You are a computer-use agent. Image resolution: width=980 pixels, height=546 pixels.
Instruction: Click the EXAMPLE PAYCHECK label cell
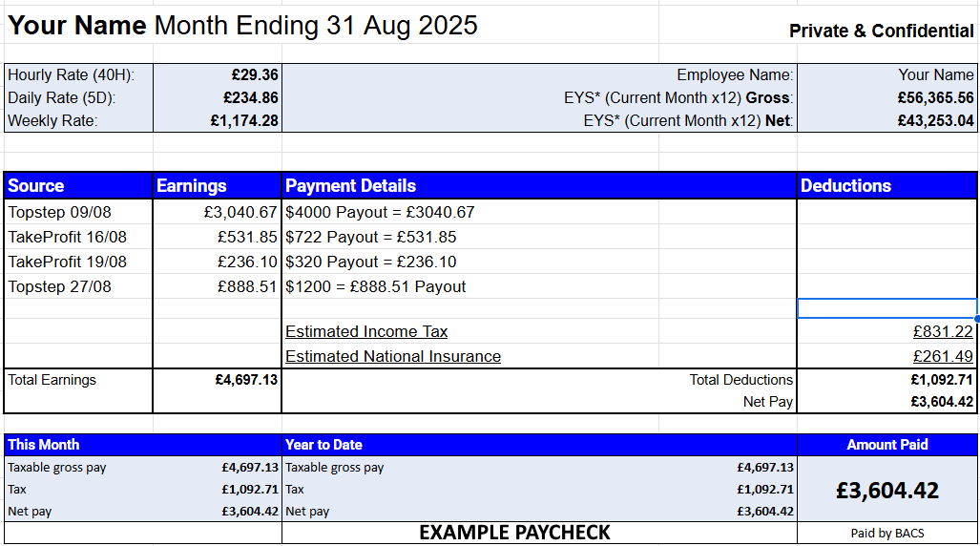pos(514,533)
